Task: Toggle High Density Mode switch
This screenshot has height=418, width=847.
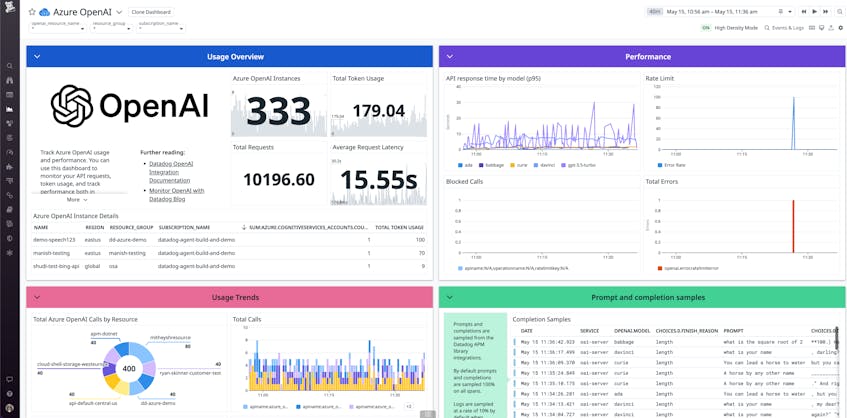Action: [x=705, y=28]
